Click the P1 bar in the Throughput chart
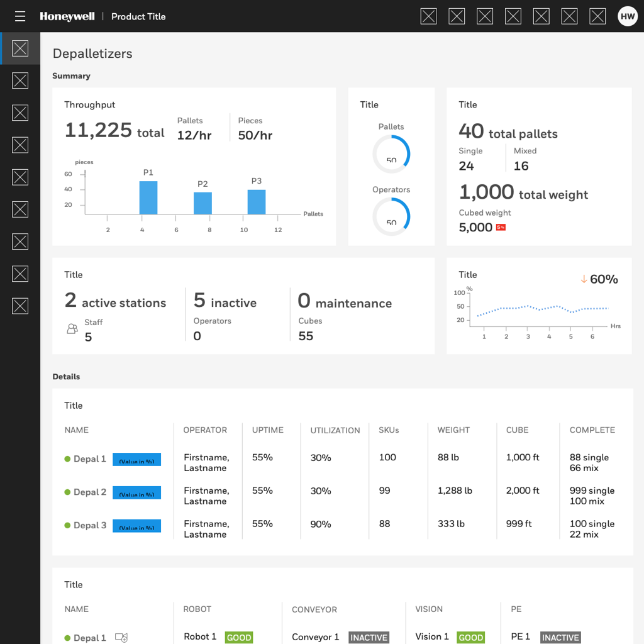 (148, 197)
